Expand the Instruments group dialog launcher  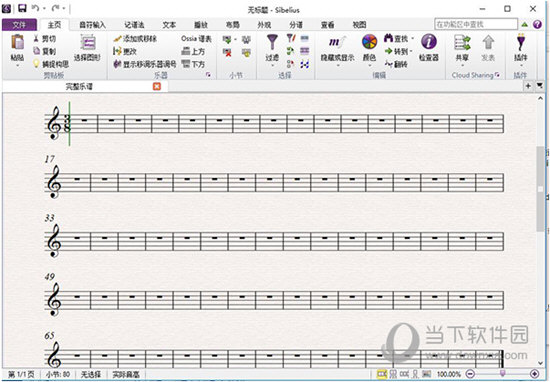[208, 75]
